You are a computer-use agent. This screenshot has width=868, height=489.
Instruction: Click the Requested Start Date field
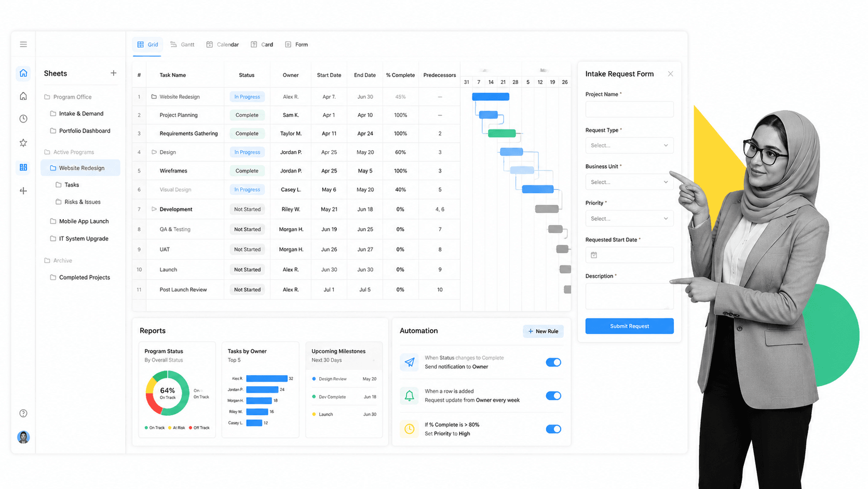click(629, 255)
